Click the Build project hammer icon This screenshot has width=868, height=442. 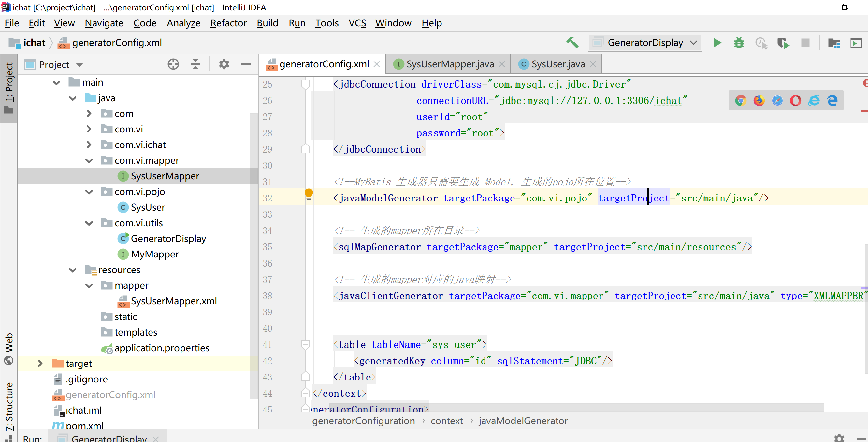572,43
